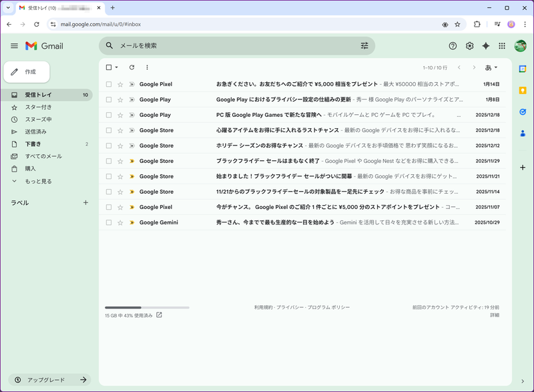Open Google Keep in the side panel
Viewport: 534px width, 392px height.
click(x=522, y=90)
